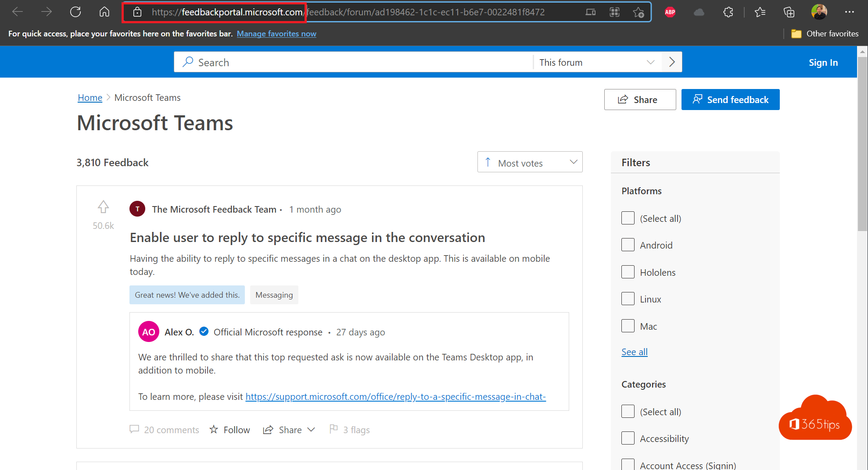Click the T avatar of Microsoft Feedback Team
This screenshot has width=868, height=470.
pos(137,209)
